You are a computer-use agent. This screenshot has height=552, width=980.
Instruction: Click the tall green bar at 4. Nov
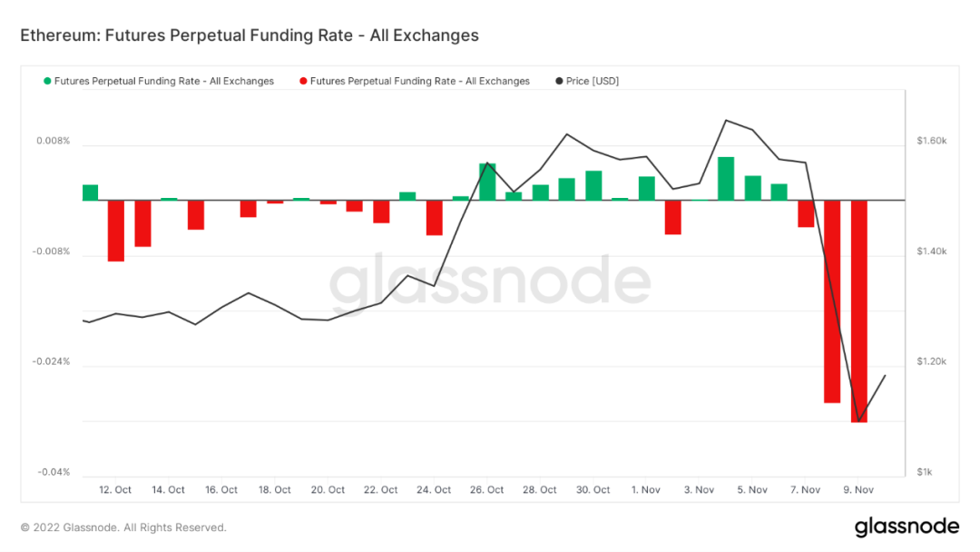tap(726, 179)
